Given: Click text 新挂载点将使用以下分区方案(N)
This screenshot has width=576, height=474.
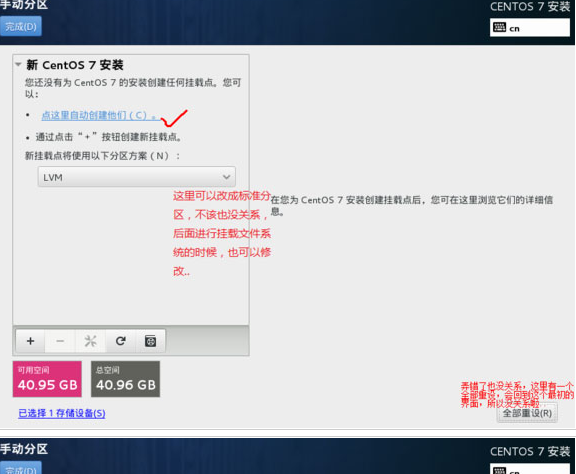Looking at the screenshot, I should [102, 156].
